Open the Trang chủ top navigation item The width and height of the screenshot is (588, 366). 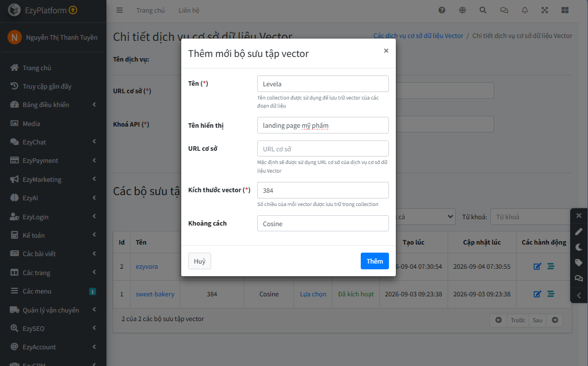tap(150, 10)
